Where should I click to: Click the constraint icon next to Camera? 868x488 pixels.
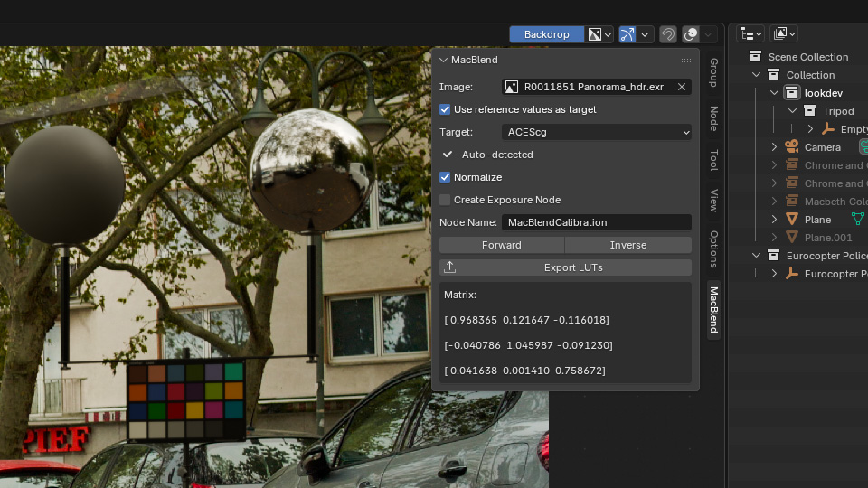[x=863, y=147]
